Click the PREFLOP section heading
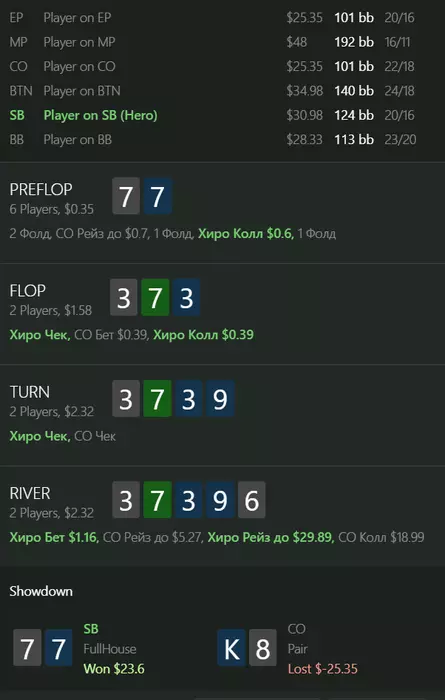Image resolution: width=445 pixels, height=700 pixels. (41, 189)
